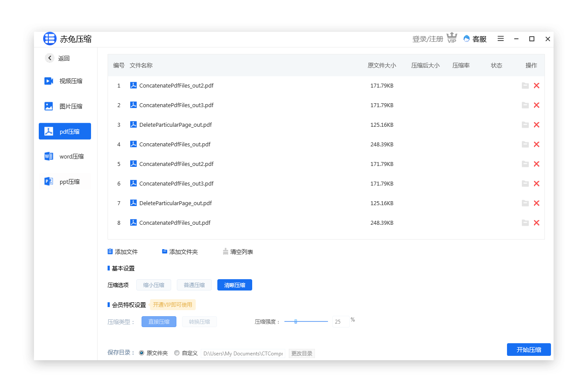Open folder for row 3 DeleteParticularPage_out.pdf
The image size is (588, 392).
coord(525,125)
